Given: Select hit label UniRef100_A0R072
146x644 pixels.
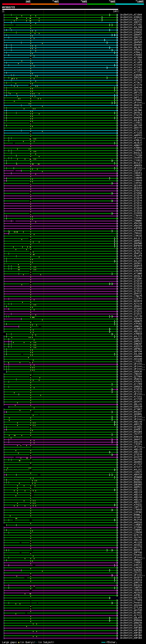Looking at the screenshot, I should tap(131, 565).
